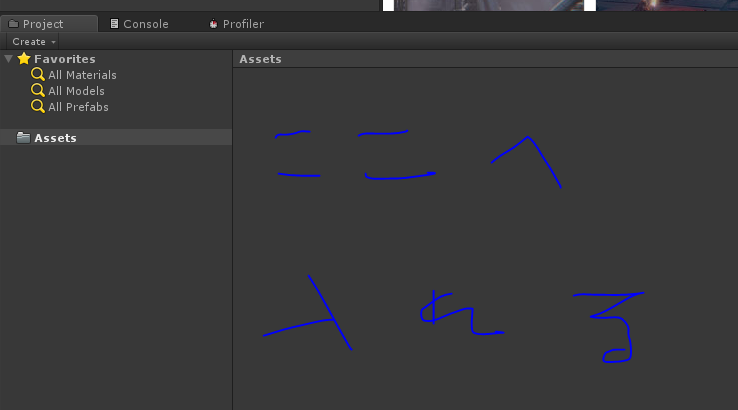Click the All Models search icon
This screenshot has width=738, height=410.
(x=38, y=90)
